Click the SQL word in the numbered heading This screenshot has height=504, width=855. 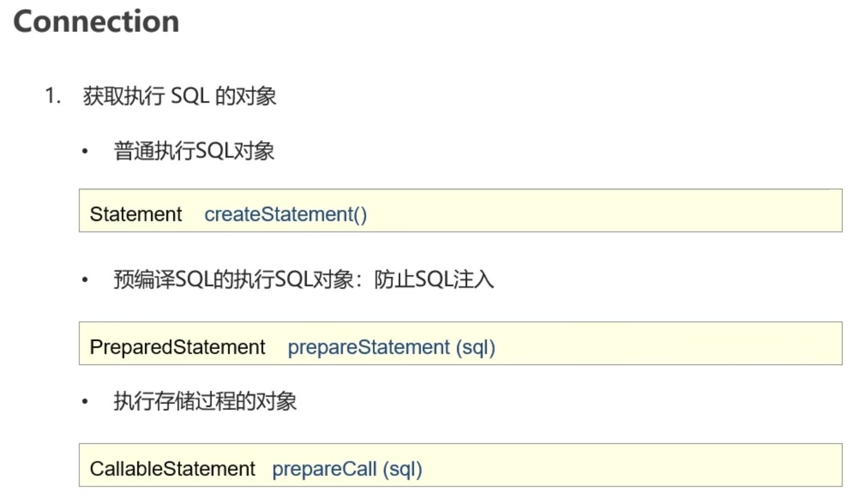190,95
